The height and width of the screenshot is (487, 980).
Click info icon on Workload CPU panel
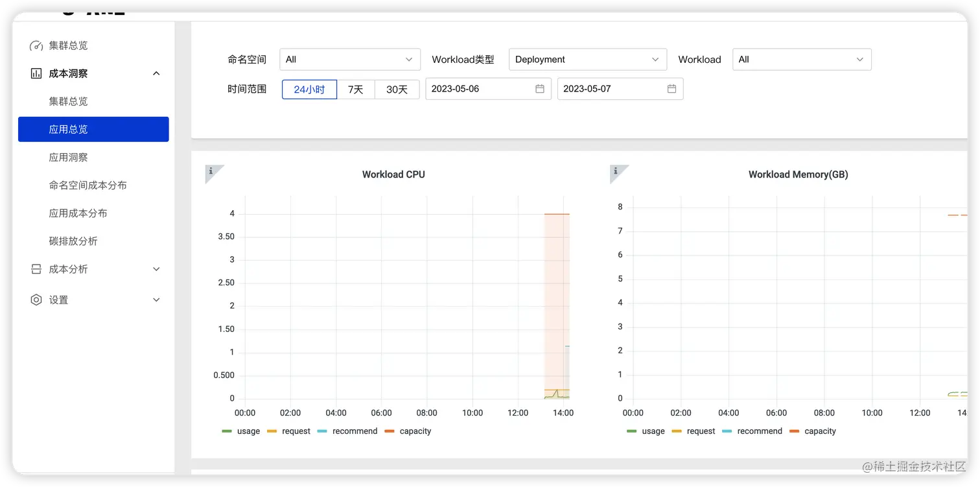point(211,172)
